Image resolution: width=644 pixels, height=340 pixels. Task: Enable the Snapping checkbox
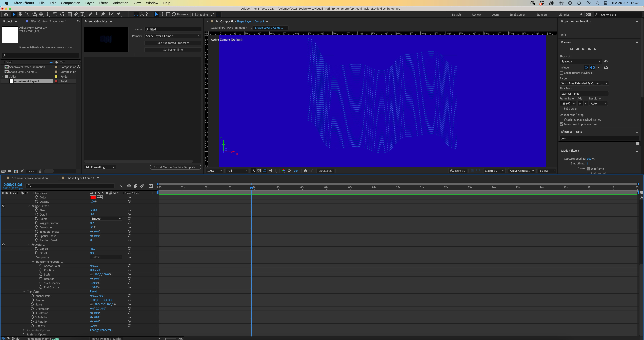pyautogui.click(x=194, y=14)
